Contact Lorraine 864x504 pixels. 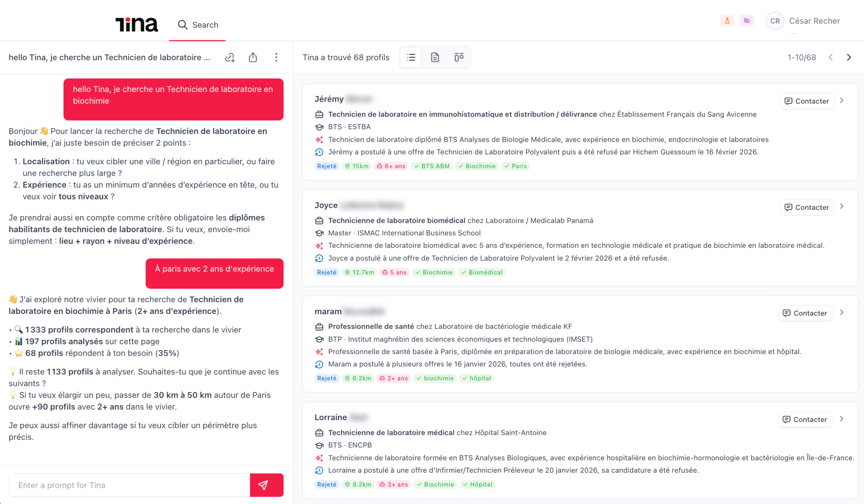point(805,419)
